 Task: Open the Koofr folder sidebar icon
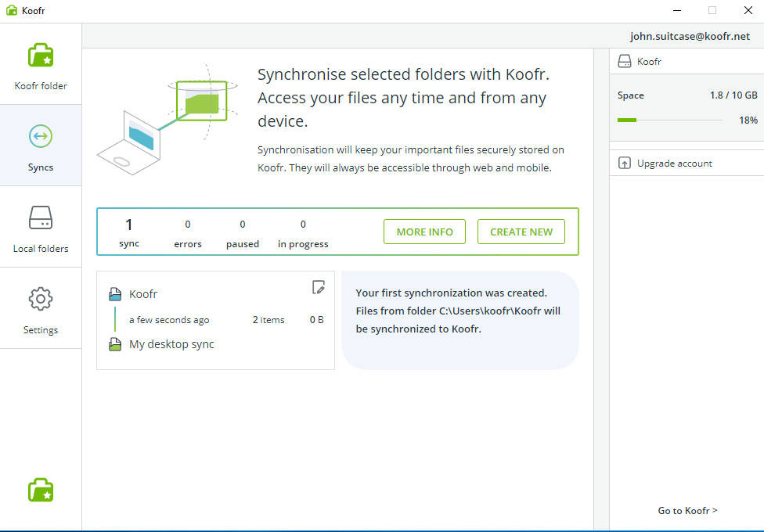point(41,55)
